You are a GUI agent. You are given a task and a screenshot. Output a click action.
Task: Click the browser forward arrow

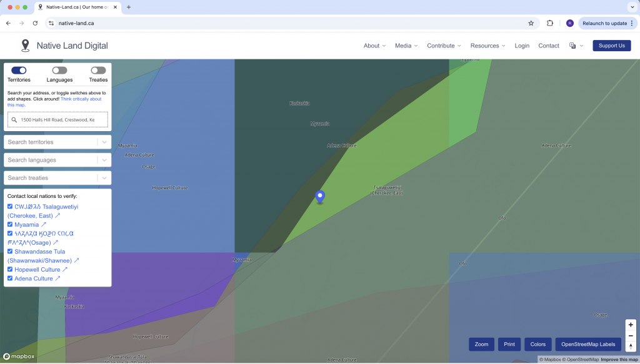point(22,23)
